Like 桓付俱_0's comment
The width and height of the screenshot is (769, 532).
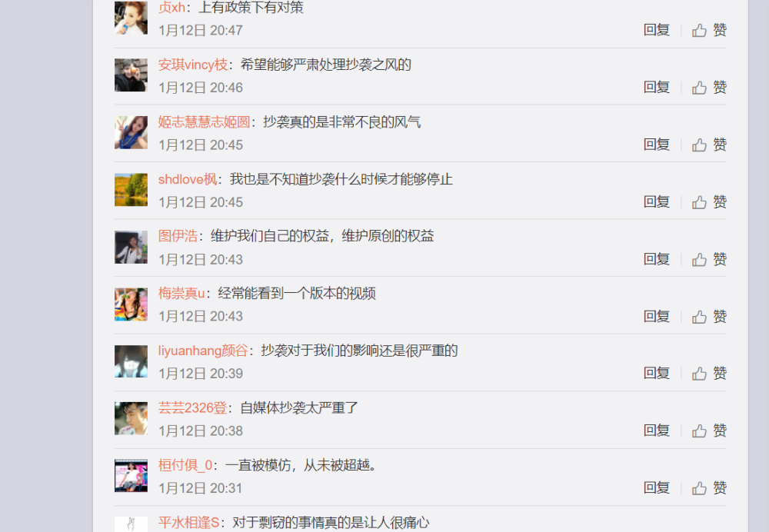[709, 488]
